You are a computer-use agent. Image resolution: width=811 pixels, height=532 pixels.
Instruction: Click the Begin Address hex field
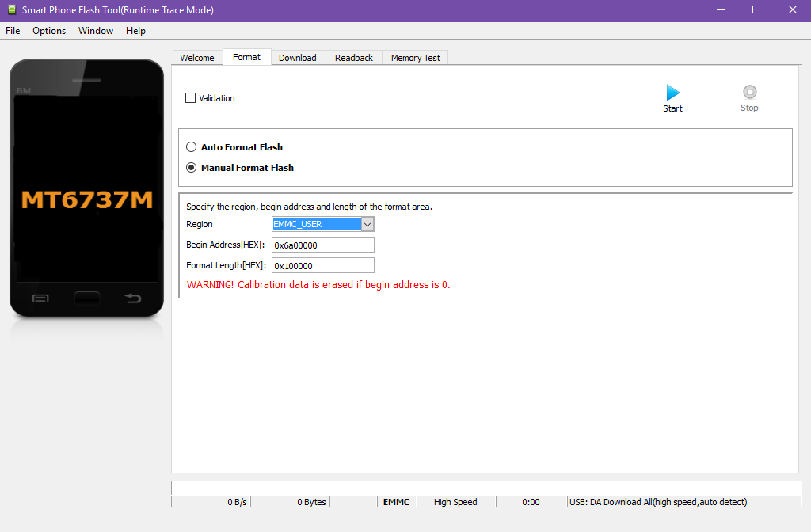[x=322, y=245]
